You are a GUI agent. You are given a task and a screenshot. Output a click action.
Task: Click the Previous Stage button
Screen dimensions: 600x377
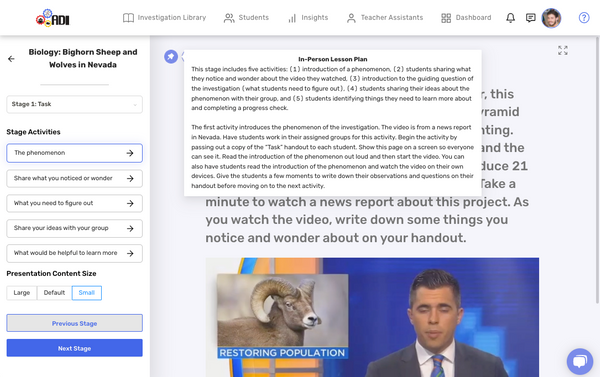(x=75, y=323)
